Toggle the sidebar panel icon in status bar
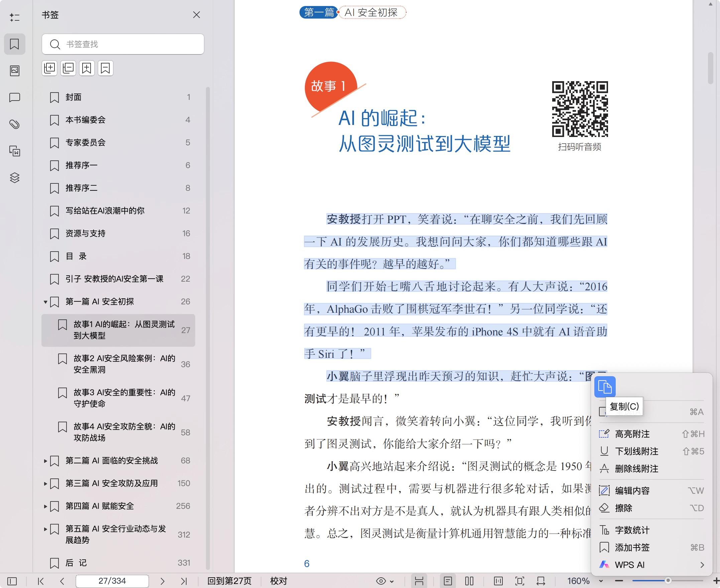The width and height of the screenshot is (720, 588). click(12, 581)
